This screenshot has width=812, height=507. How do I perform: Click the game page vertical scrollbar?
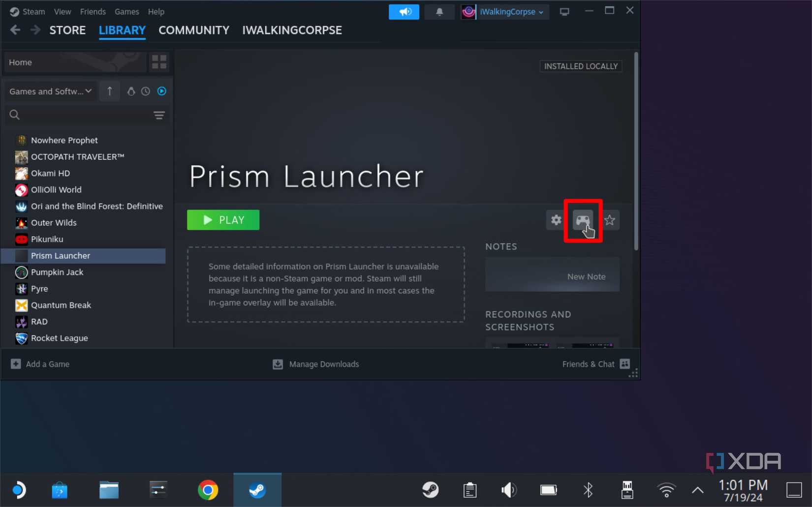click(x=636, y=151)
